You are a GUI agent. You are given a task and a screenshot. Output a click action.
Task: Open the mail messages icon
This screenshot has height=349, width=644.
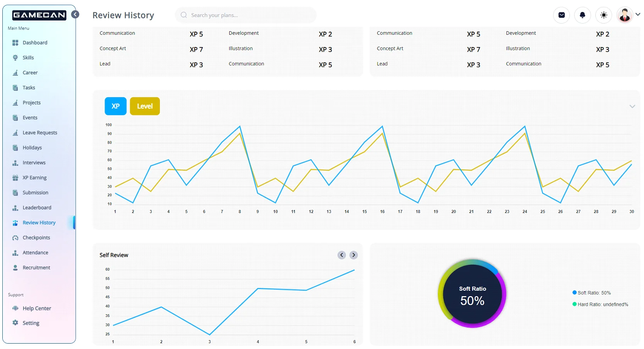coord(562,15)
